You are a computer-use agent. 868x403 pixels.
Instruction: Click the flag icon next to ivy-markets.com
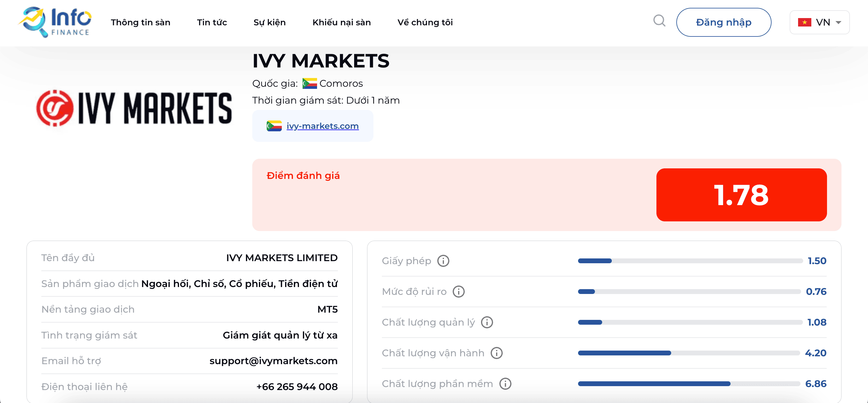[274, 126]
